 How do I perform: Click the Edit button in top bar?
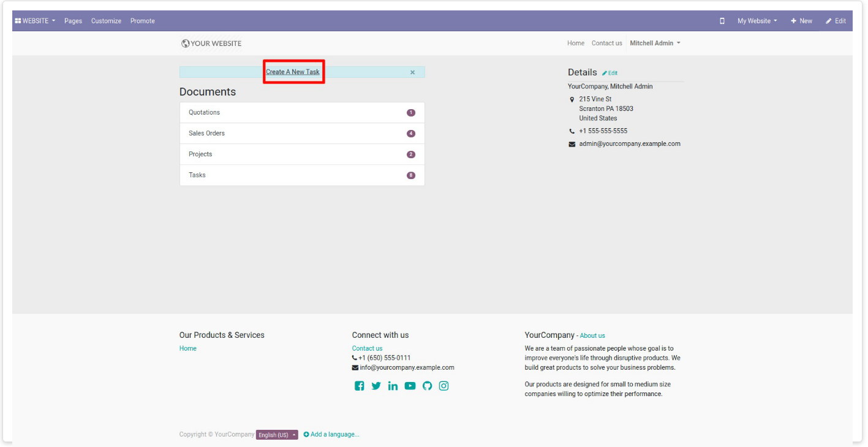pos(836,21)
